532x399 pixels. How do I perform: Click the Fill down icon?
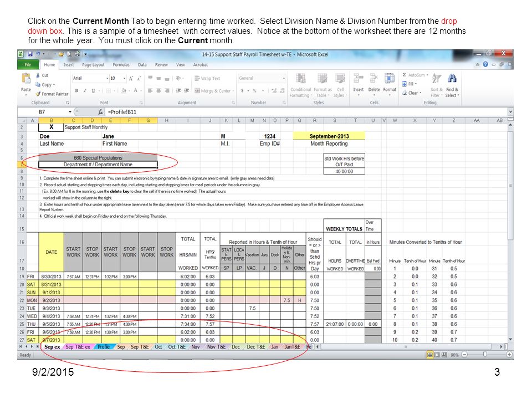(405, 84)
